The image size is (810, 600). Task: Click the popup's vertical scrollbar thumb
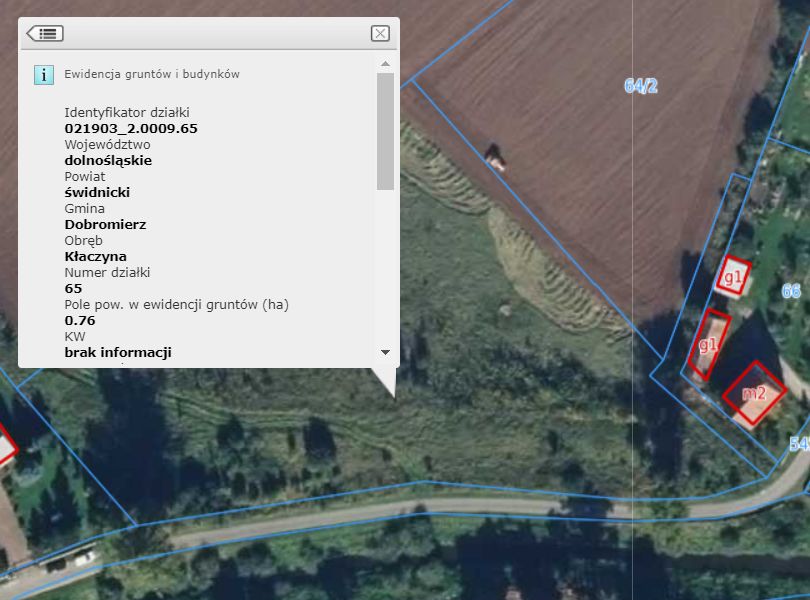pos(385,131)
